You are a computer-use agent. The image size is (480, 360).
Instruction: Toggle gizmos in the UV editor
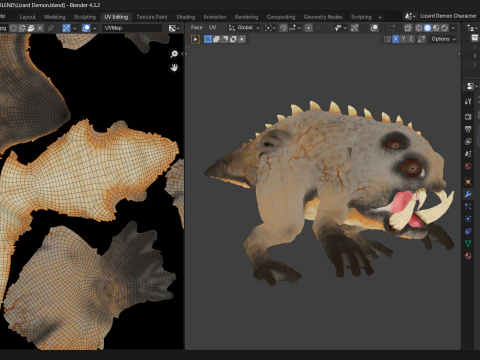[x=66, y=28]
